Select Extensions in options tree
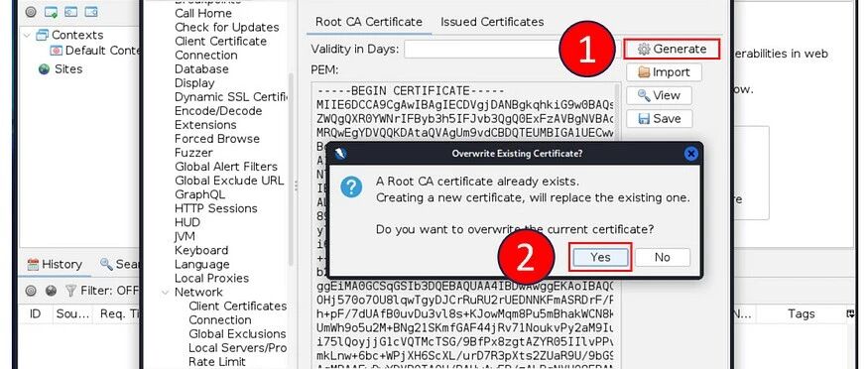868x369 pixels. (205, 124)
